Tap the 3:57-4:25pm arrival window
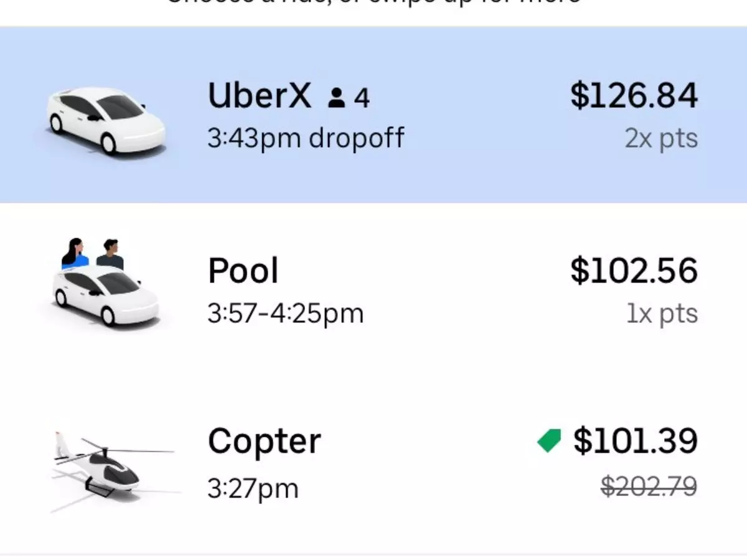The height and width of the screenshot is (560, 747). tap(285, 314)
